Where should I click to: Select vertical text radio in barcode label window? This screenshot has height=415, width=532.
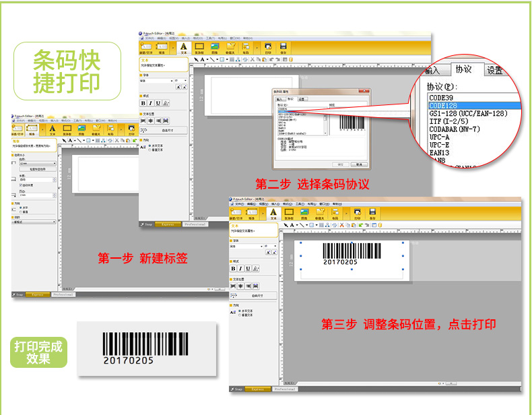click(x=240, y=315)
